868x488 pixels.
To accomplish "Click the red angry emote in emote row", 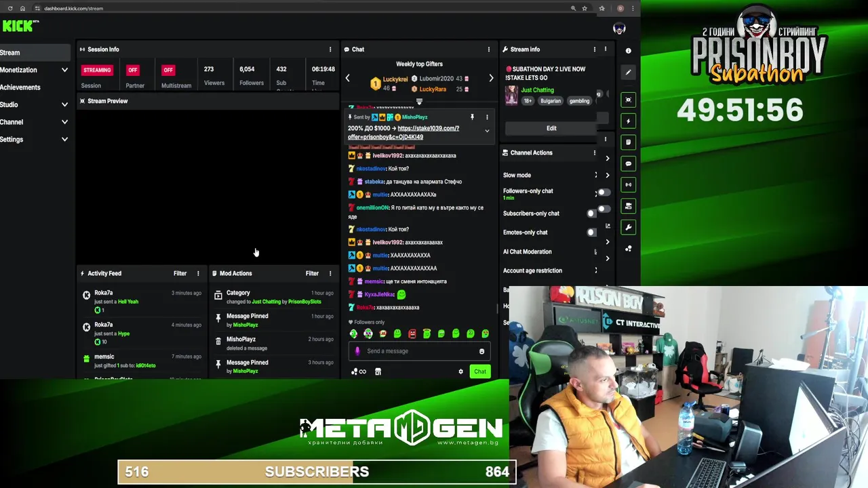I will 412,333.
